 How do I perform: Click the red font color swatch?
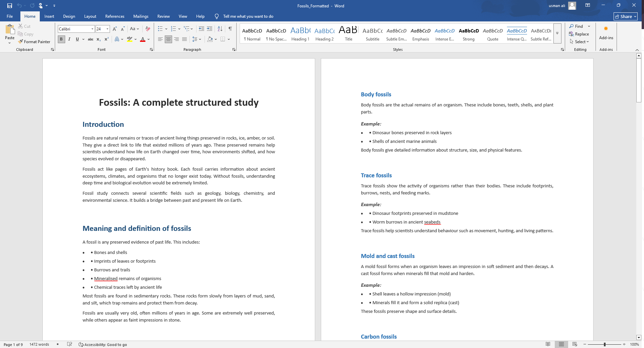(143, 39)
